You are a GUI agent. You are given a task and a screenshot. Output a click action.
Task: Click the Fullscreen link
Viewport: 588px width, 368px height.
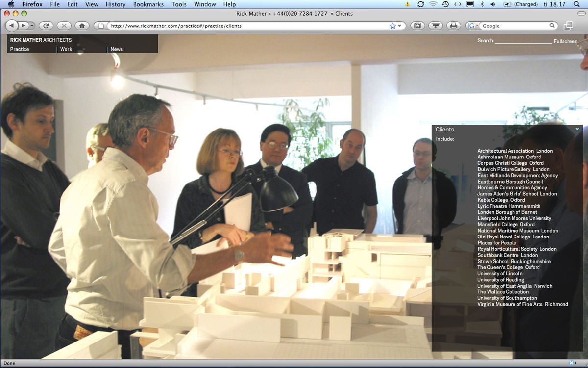pyautogui.click(x=565, y=41)
